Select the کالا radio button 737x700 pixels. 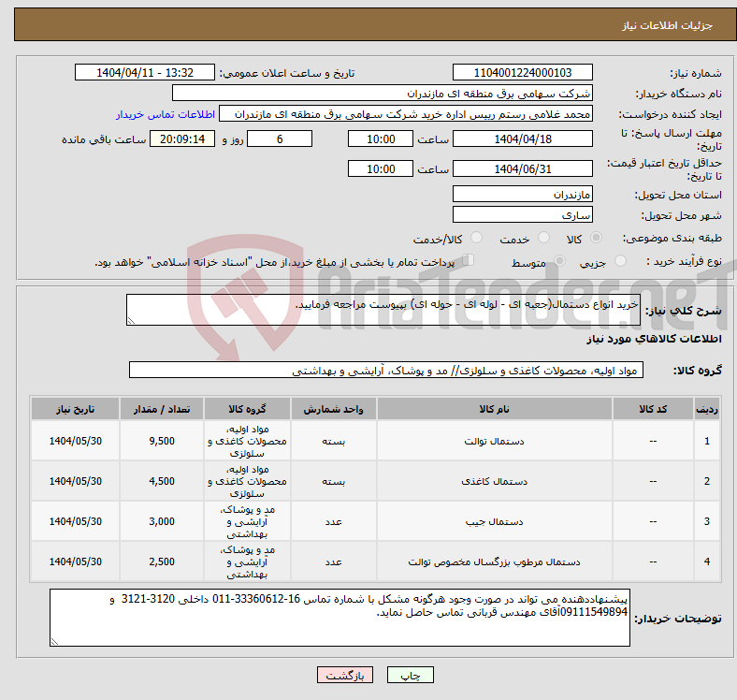(x=596, y=238)
